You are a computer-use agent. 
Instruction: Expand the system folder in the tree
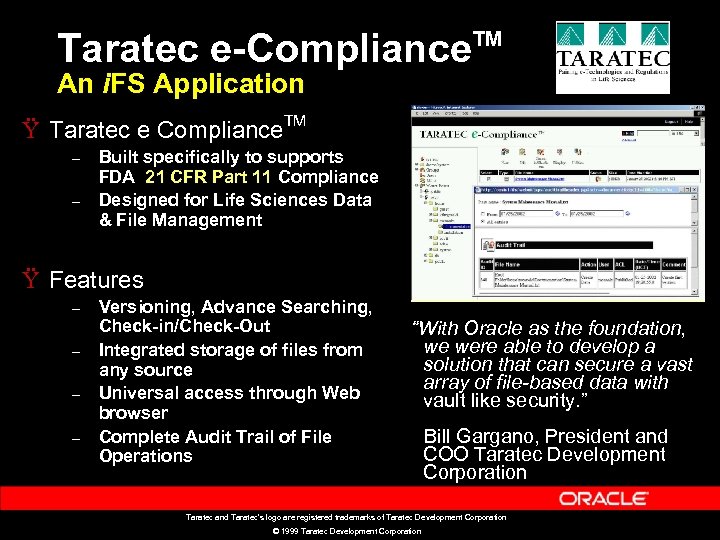coord(430,249)
